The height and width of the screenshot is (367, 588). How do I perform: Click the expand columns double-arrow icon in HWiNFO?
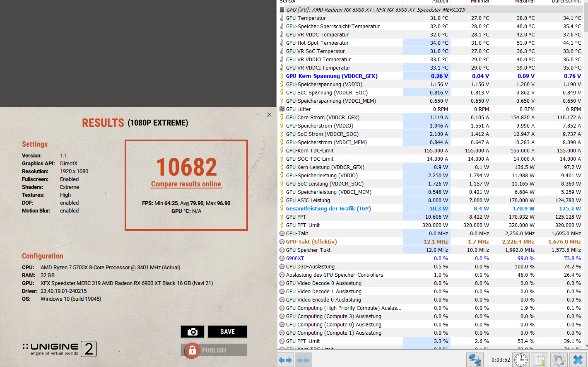285,360
